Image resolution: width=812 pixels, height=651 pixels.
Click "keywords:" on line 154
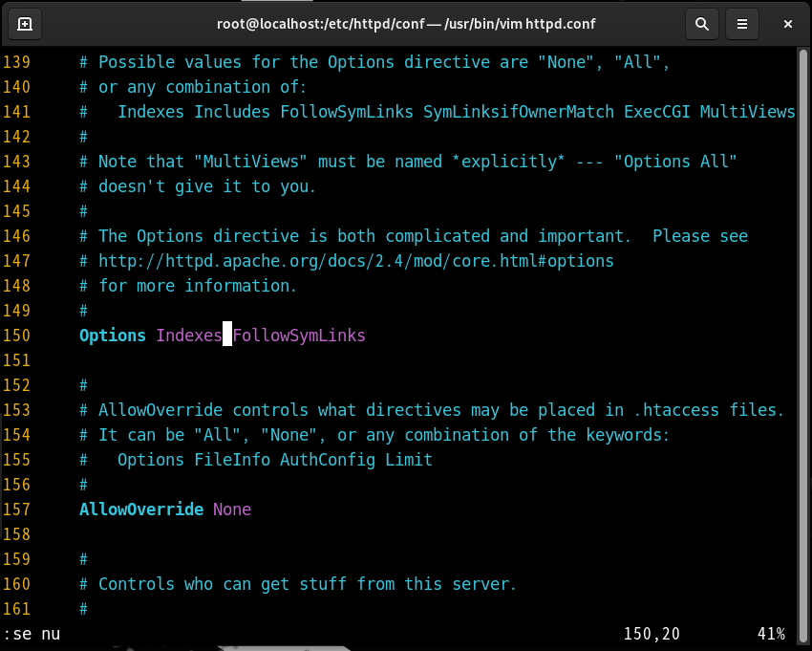(x=629, y=435)
